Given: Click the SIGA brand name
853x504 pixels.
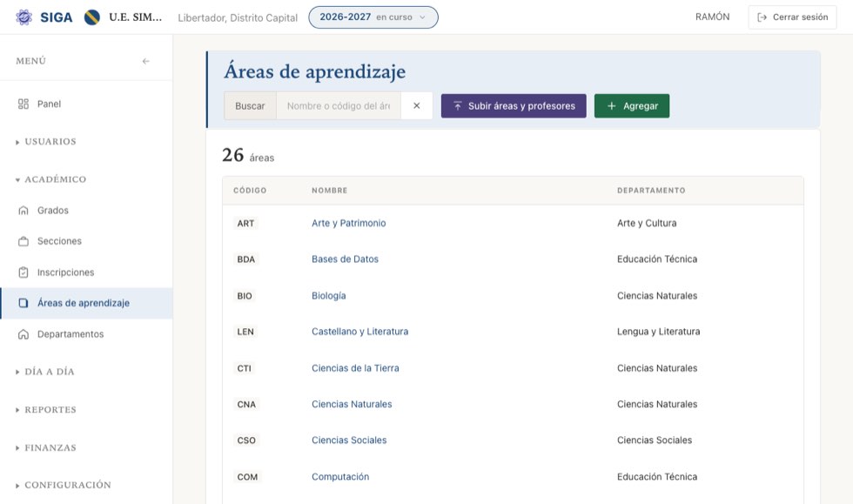Looking at the screenshot, I should (56, 17).
